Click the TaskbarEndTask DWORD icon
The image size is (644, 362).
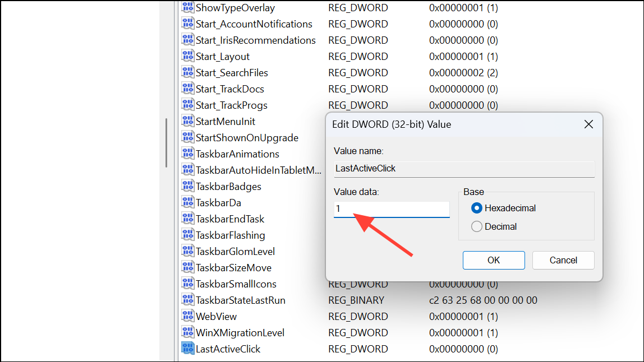[x=187, y=219]
